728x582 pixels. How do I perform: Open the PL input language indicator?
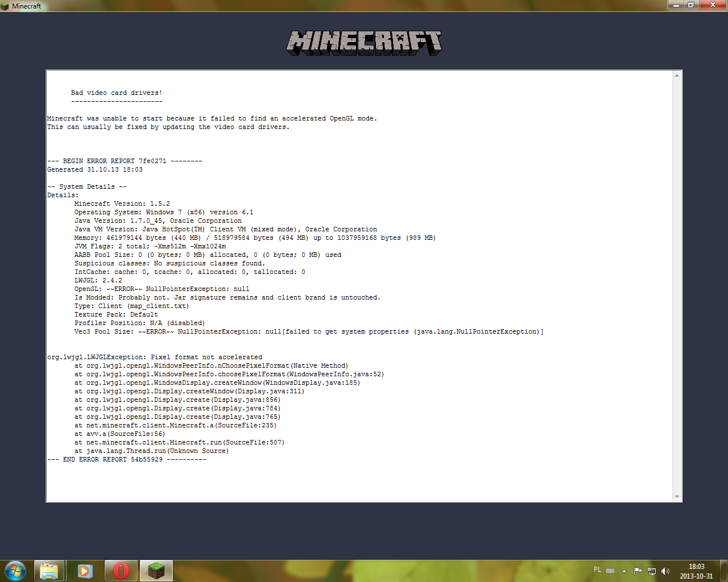pyautogui.click(x=597, y=569)
